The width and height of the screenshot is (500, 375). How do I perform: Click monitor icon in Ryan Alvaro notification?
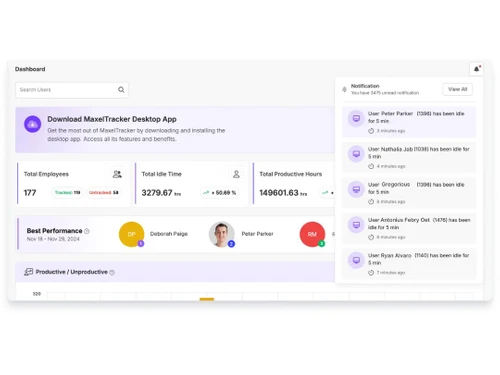(x=356, y=260)
